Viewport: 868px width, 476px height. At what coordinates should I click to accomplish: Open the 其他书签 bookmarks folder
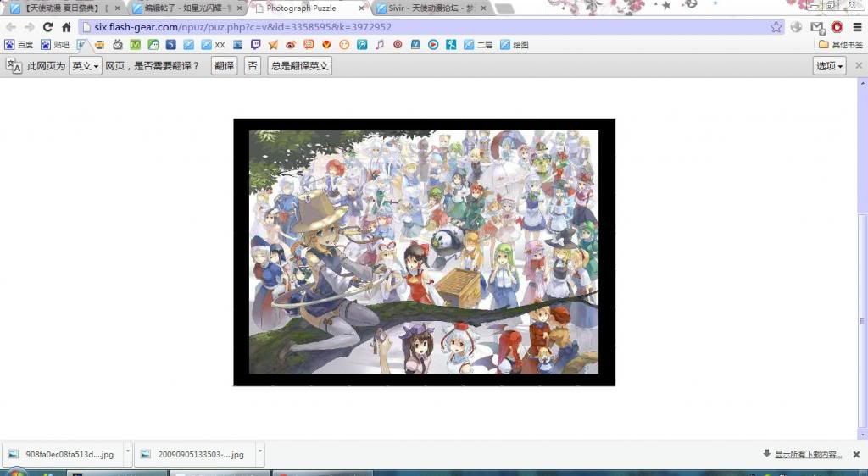(x=840, y=45)
